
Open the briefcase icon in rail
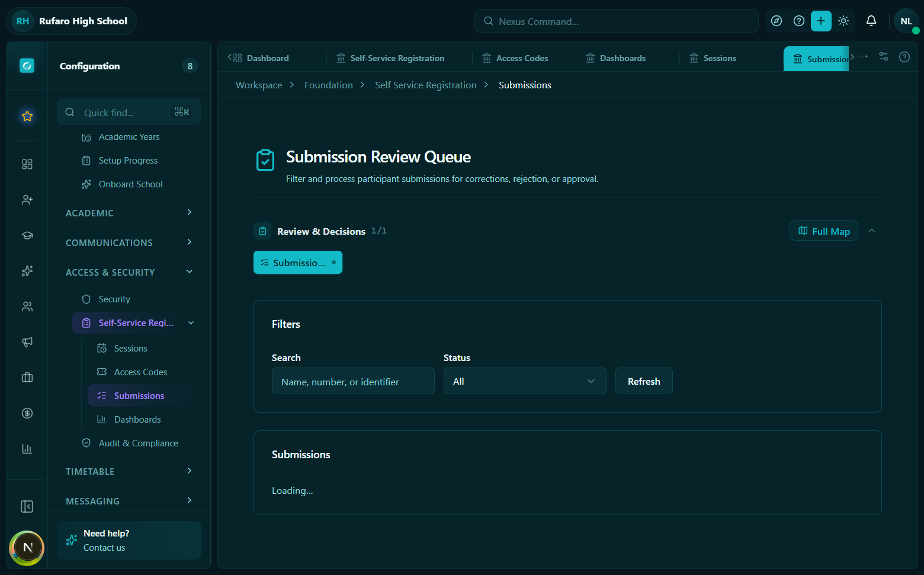[x=27, y=378]
